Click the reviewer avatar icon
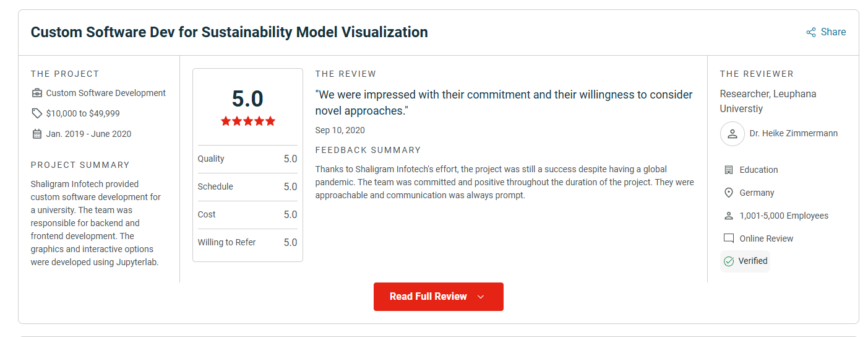 pos(732,134)
